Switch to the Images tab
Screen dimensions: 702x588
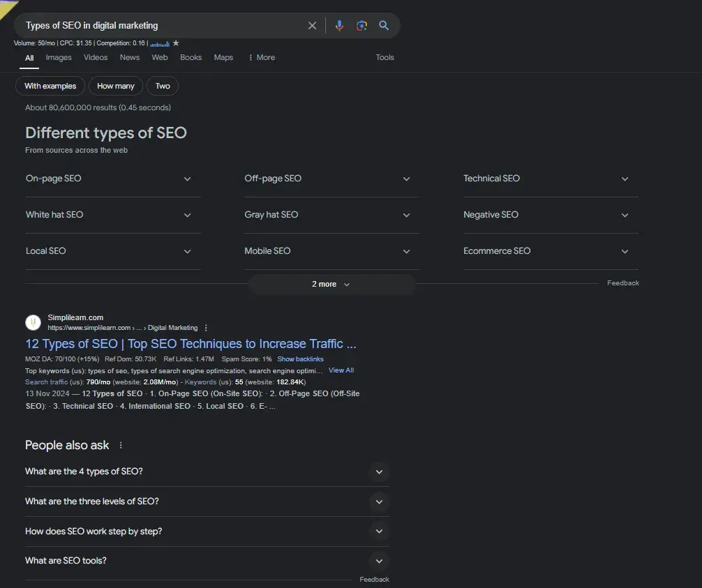59,57
